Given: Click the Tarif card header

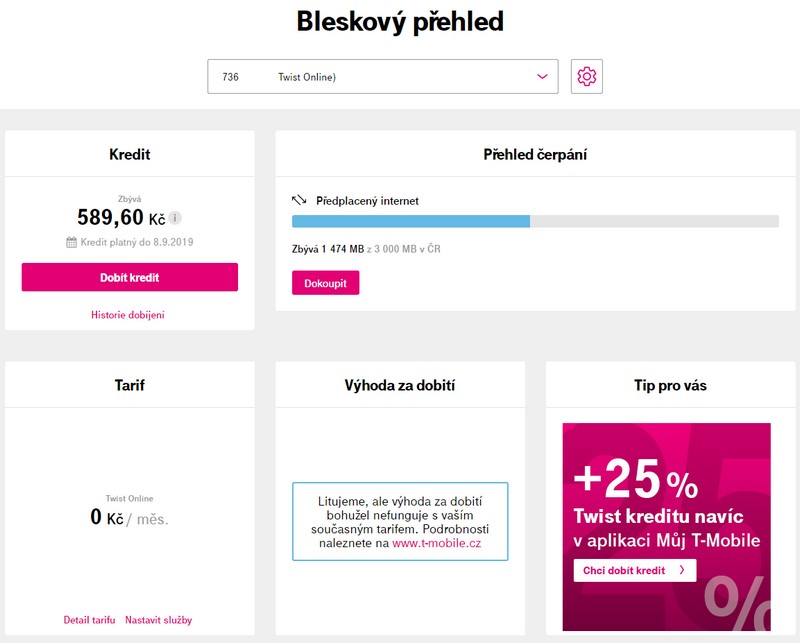Looking at the screenshot, I should 130,385.
